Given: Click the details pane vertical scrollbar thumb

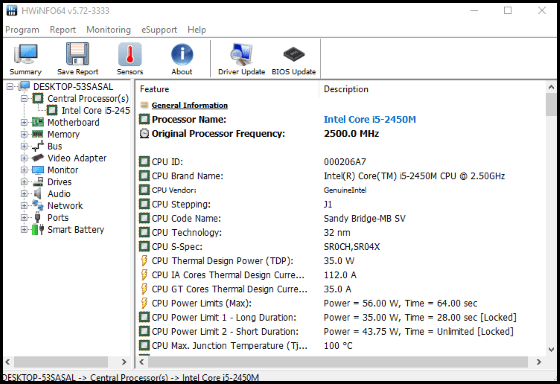Looking at the screenshot, I should 551,105.
